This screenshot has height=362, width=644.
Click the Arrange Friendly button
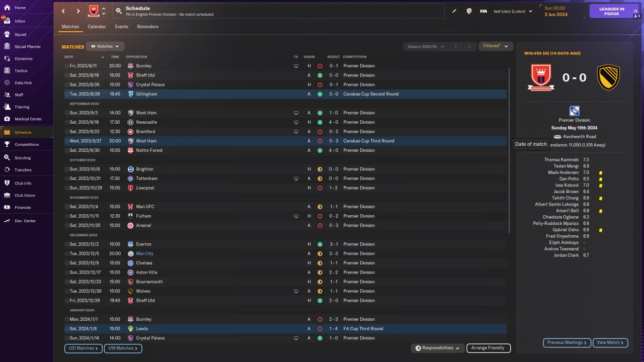point(489,348)
